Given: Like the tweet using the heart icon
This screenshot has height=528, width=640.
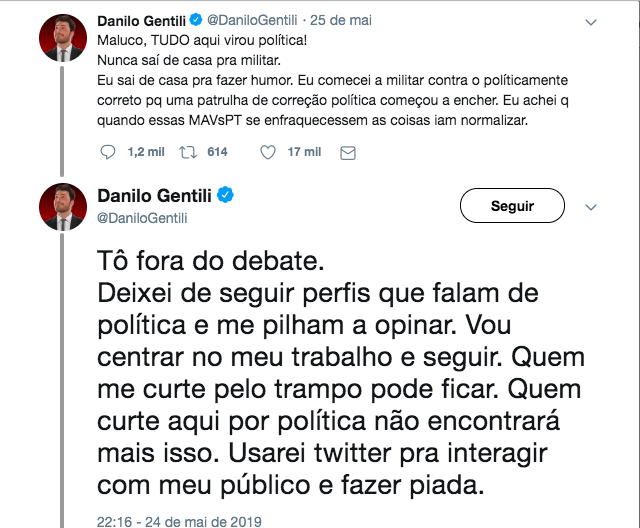Looking at the screenshot, I should pos(267,152).
